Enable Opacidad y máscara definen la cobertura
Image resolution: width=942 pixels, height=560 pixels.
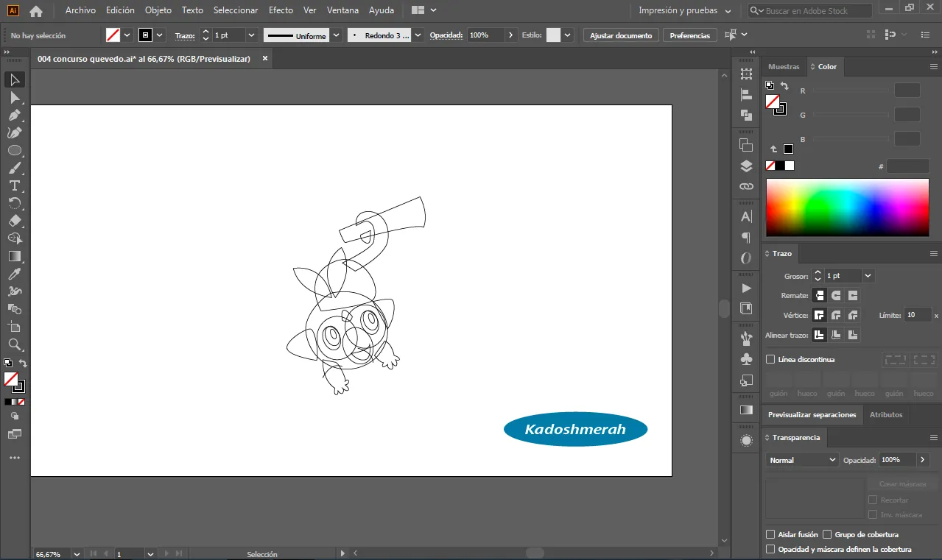click(x=770, y=549)
